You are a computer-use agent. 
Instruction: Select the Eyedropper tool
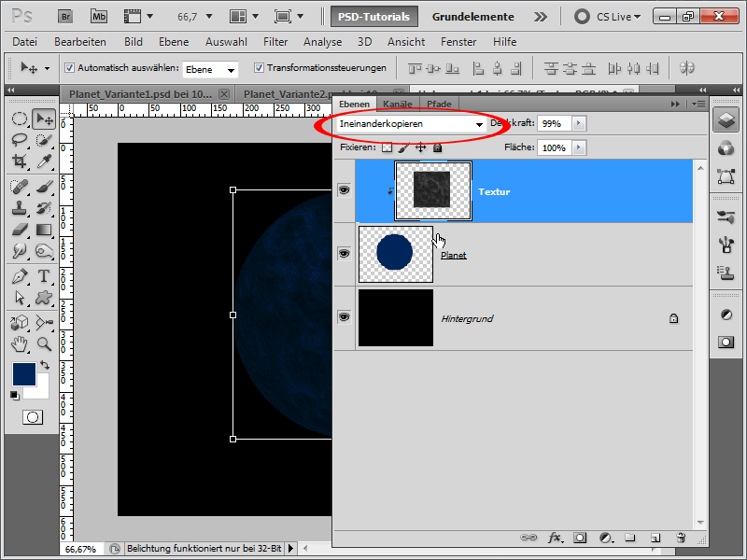(x=44, y=161)
